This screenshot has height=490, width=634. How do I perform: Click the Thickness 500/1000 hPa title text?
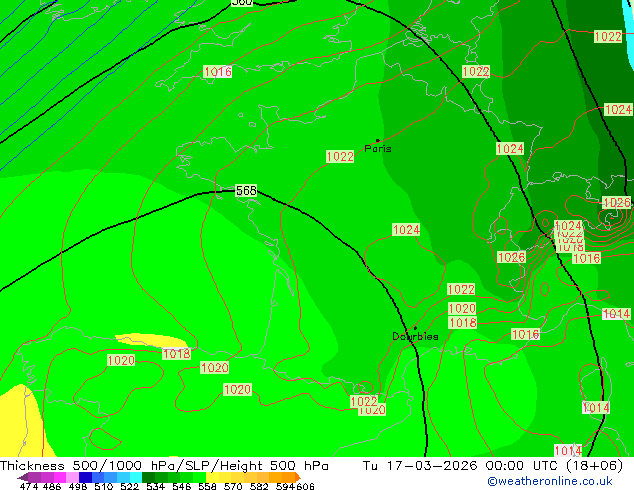pyautogui.click(x=88, y=466)
